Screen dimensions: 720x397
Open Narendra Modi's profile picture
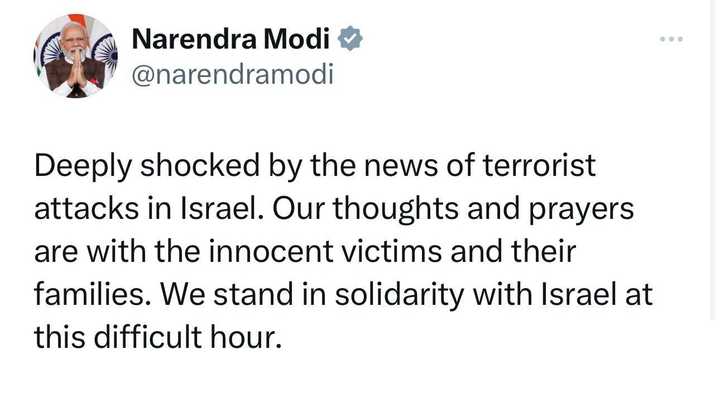click(76, 56)
